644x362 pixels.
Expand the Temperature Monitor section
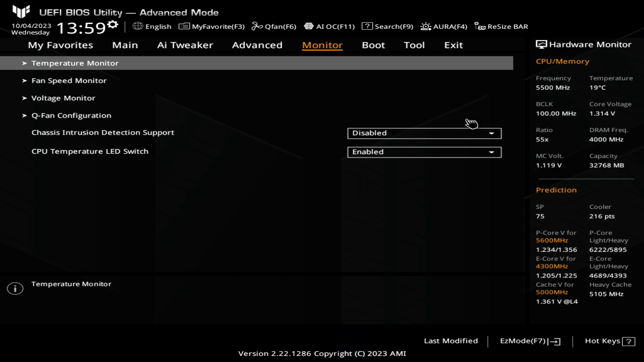coord(74,63)
